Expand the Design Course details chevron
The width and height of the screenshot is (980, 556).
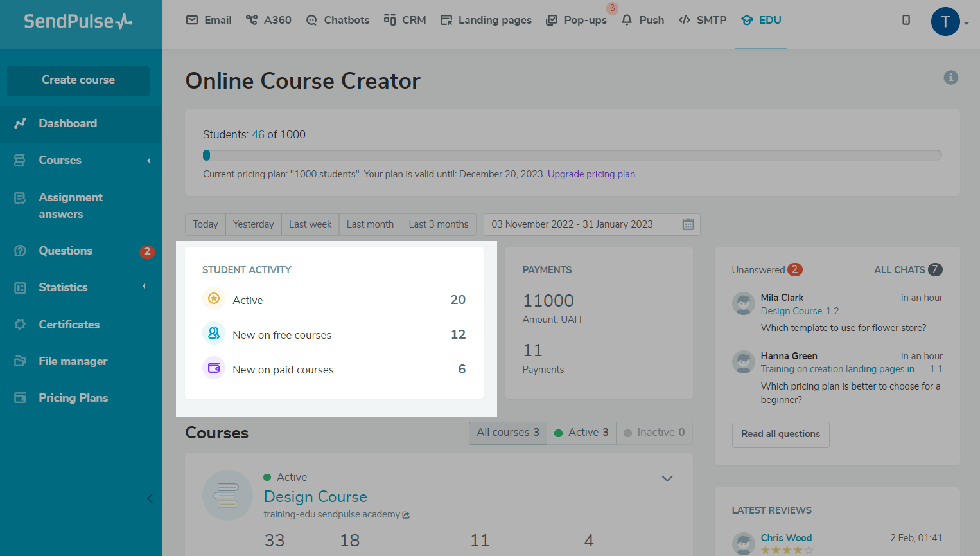pyautogui.click(x=667, y=478)
